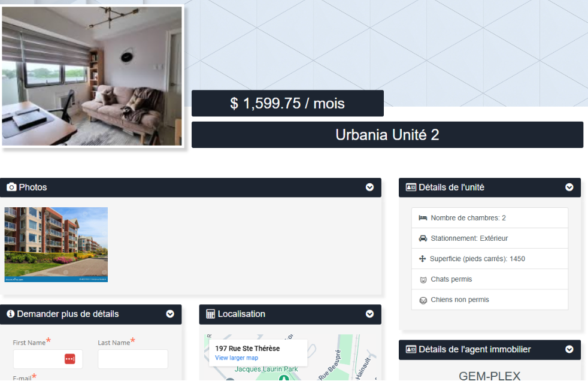Image resolution: width=588 pixels, height=384 pixels.
Task: Click the info icon beside Demander plus de détails
Action: 10,314
